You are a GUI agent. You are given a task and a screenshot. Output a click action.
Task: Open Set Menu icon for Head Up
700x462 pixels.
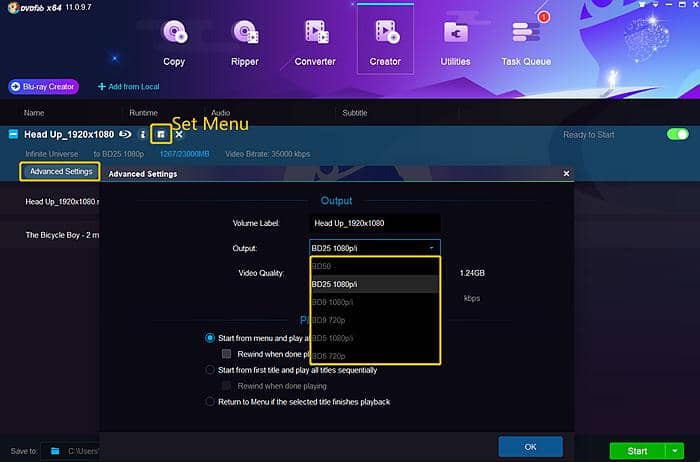coord(161,134)
